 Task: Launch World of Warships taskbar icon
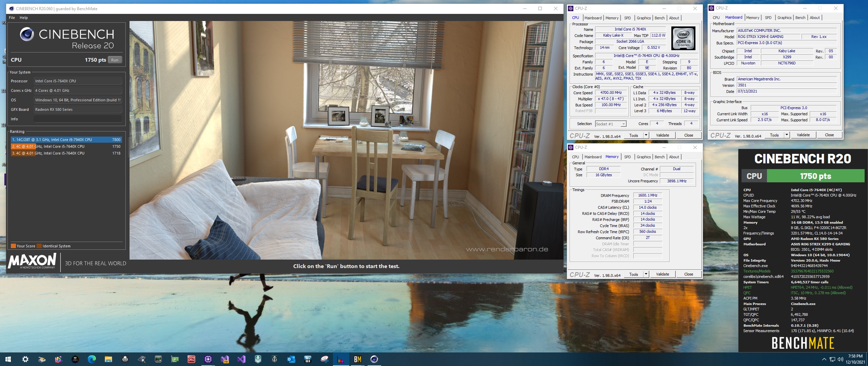pos(258,359)
